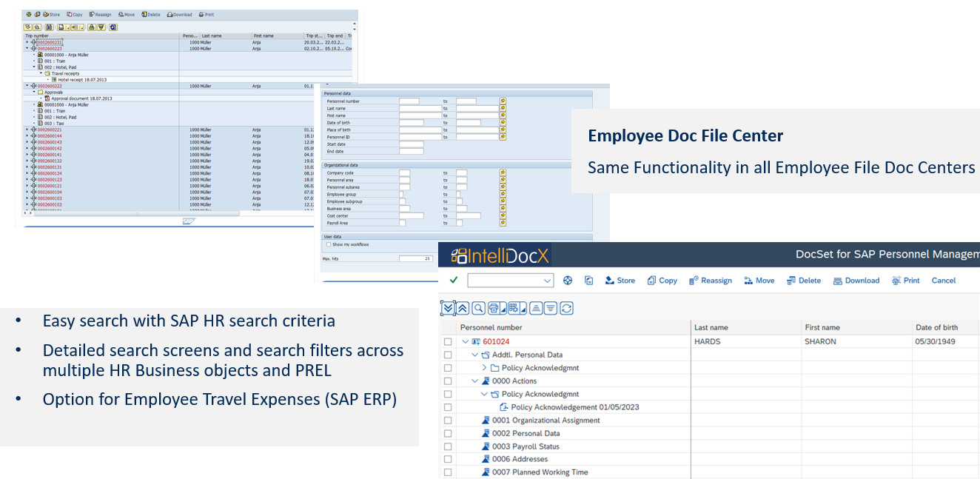Open personnel number 601024 link
The height and width of the screenshot is (479, 980).
(x=496, y=342)
